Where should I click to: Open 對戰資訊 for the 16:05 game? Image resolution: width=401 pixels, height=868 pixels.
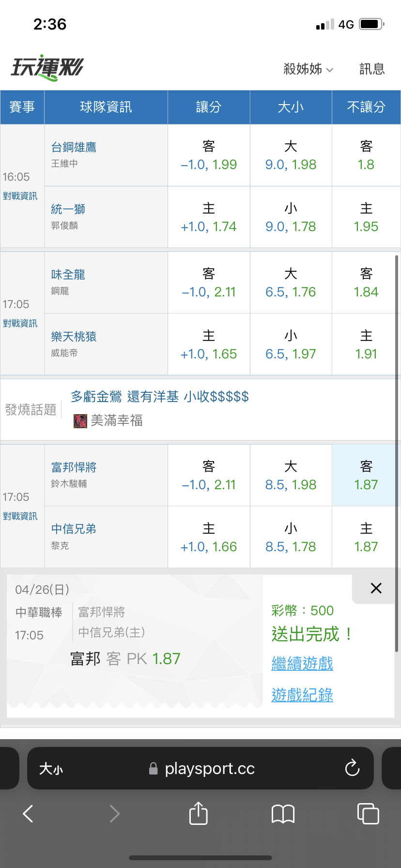click(20, 196)
